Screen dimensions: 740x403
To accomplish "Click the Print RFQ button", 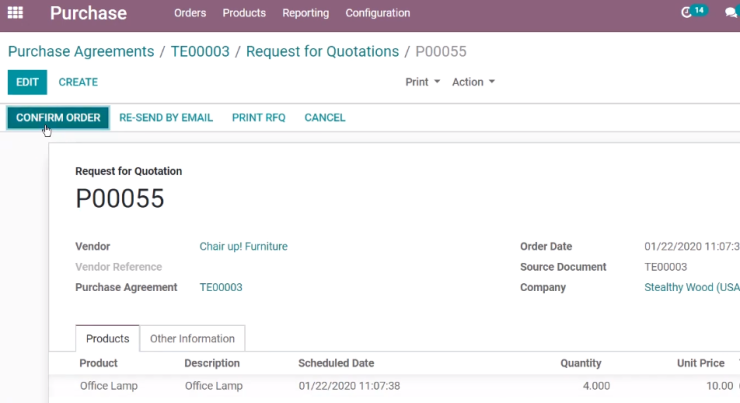I will coord(259,118).
